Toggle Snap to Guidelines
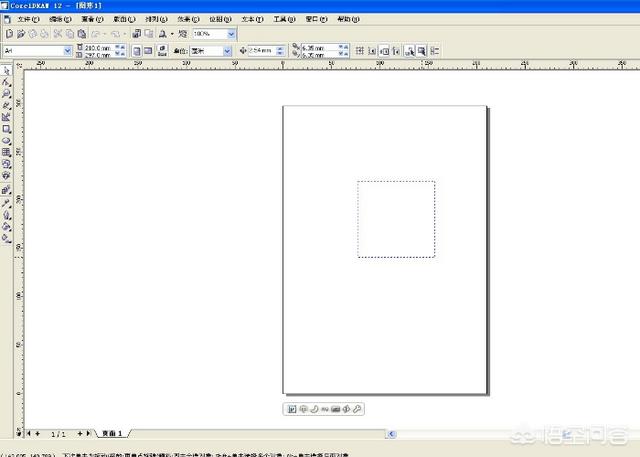Viewport: 640px width, 457px height. (372, 51)
